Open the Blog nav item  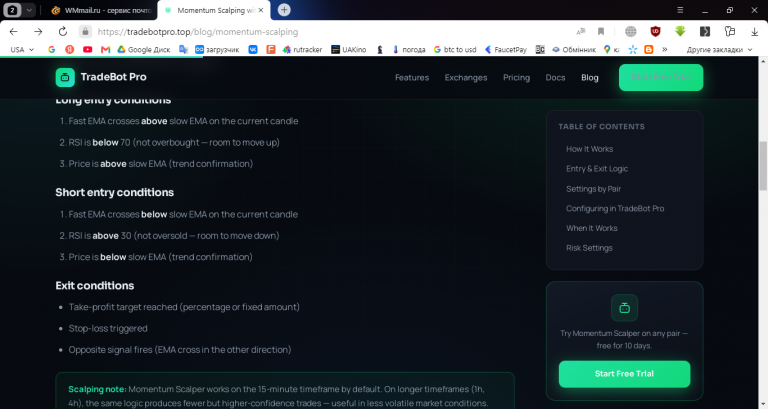(x=590, y=77)
